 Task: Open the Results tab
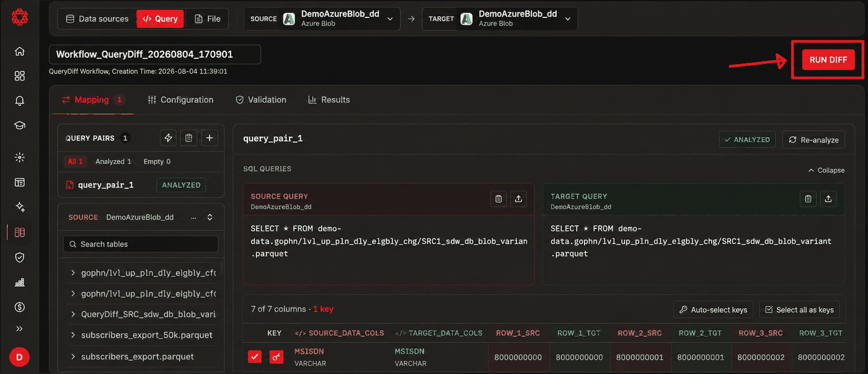329,100
